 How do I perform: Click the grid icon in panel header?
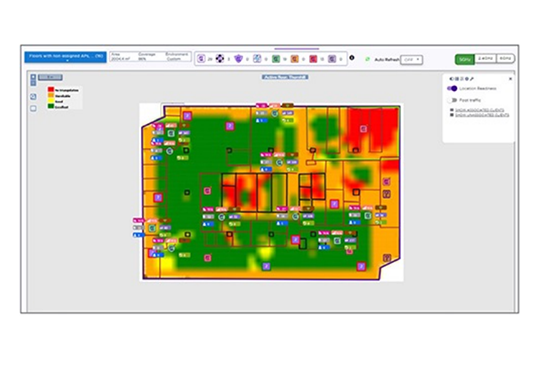click(456, 79)
